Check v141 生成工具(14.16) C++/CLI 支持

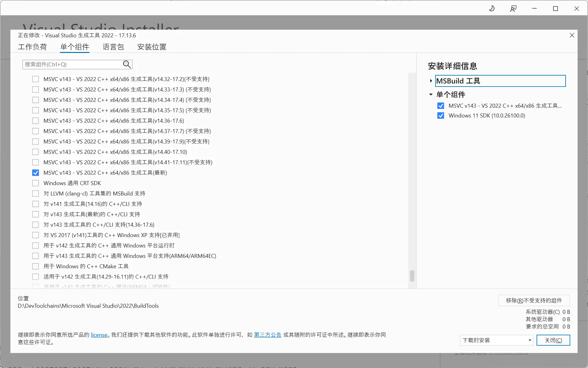tap(36, 204)
